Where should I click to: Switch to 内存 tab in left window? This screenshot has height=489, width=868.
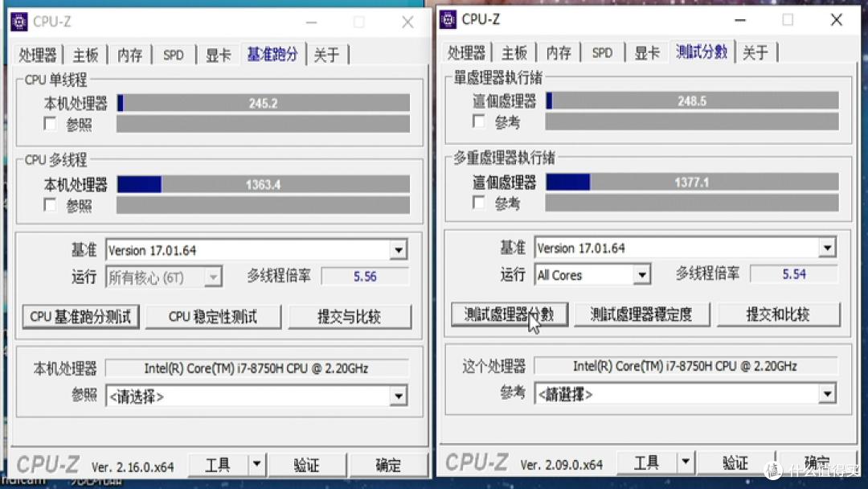pyautogui.click(x=130, y=55)
